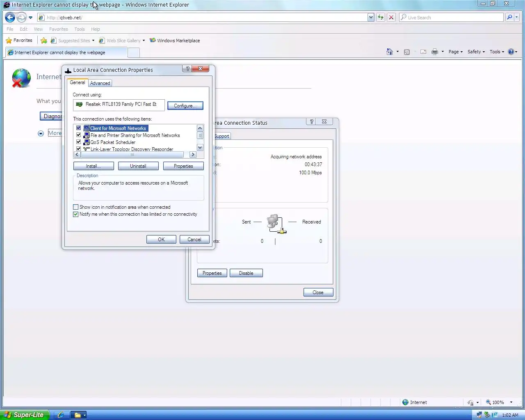Click the horizontal scrollbar left arrow
The width and height of the screenshot is (525, 420).
point(77,155)
